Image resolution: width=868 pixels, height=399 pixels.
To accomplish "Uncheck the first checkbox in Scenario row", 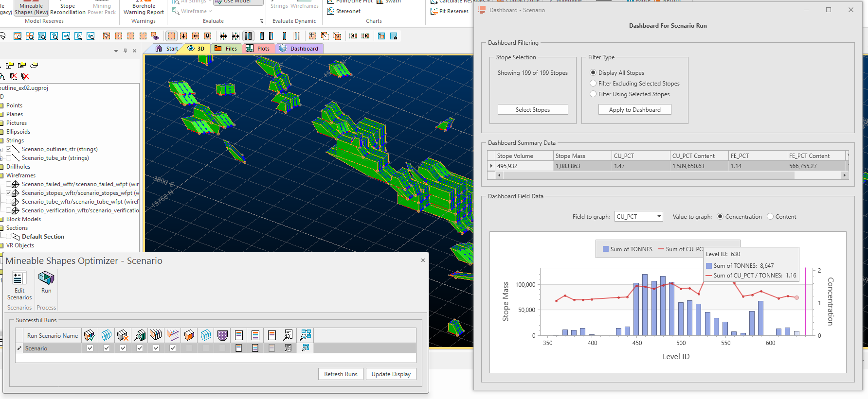I will [x=90, y=348].
